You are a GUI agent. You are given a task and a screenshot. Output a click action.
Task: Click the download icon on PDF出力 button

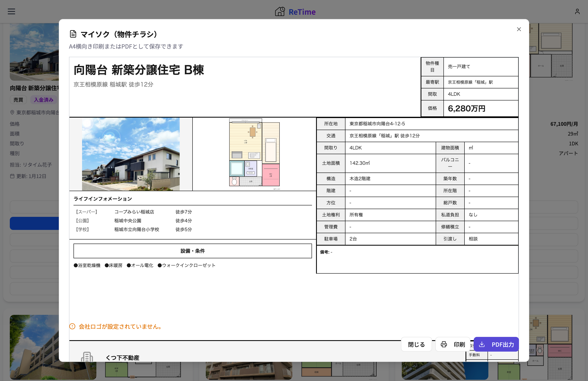(x=481, y=344)
